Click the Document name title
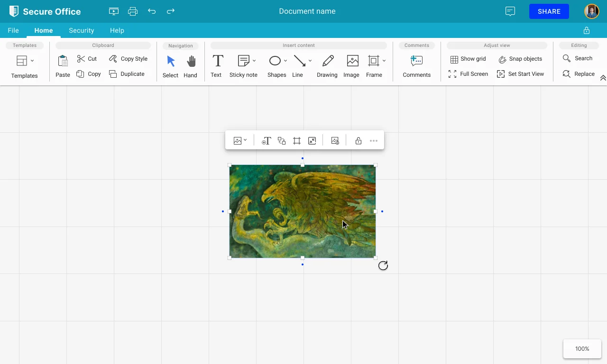607x364 pixels. 307,11
